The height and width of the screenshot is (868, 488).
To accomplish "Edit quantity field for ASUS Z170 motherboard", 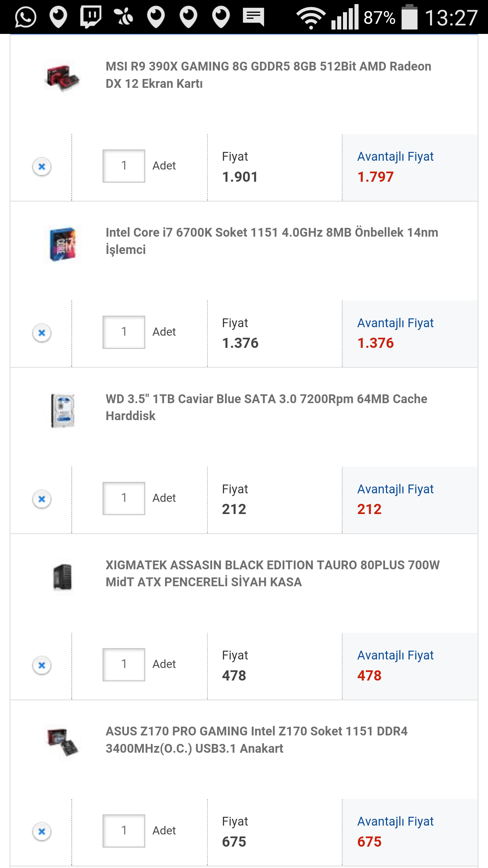I will tap(124, 830).
